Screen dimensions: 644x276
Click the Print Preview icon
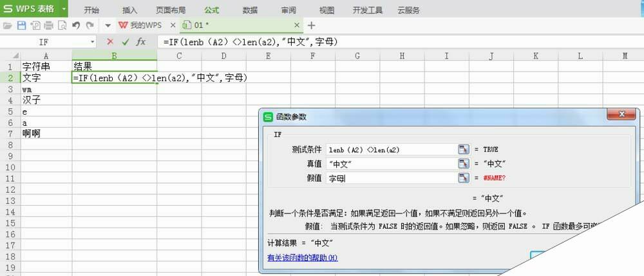[62, 25]
